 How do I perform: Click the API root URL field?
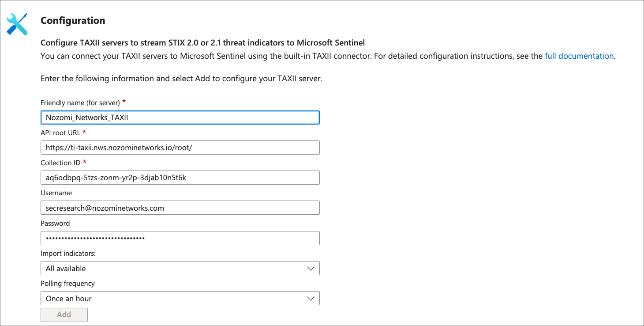[180, 148]
